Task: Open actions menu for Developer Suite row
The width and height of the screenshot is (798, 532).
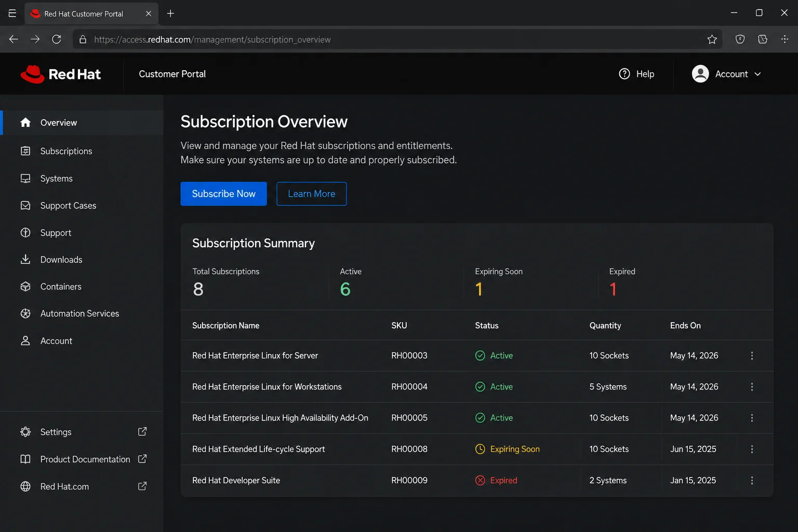Action: coord(752,481)
